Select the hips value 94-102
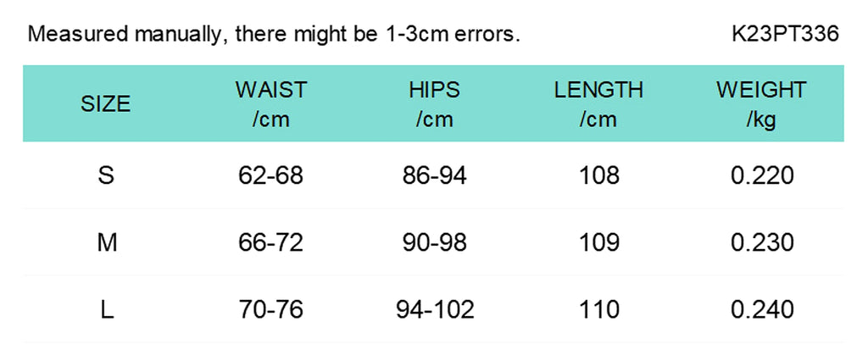 [x=435, y=310]
